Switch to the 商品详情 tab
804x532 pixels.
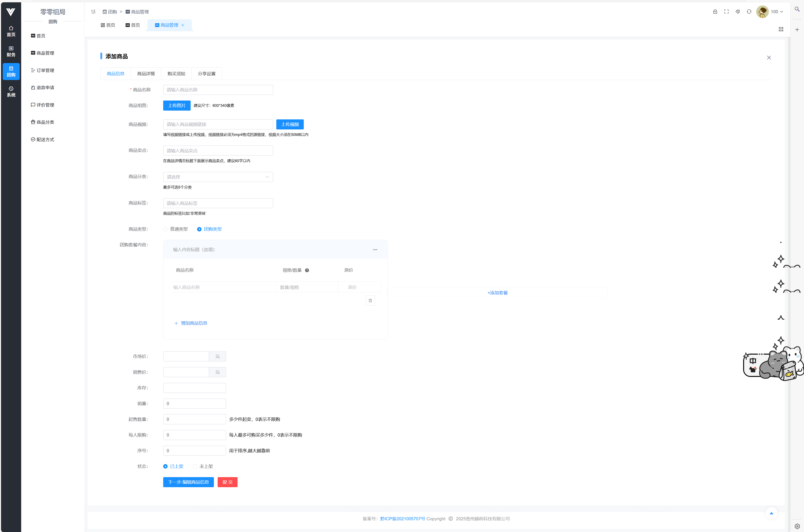click(146, 74)
